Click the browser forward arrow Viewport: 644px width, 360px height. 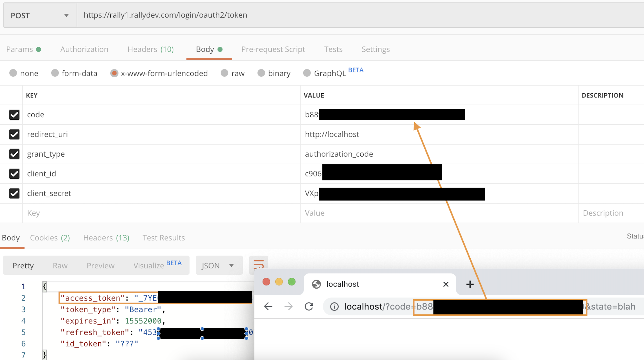(x=289, y=306)
